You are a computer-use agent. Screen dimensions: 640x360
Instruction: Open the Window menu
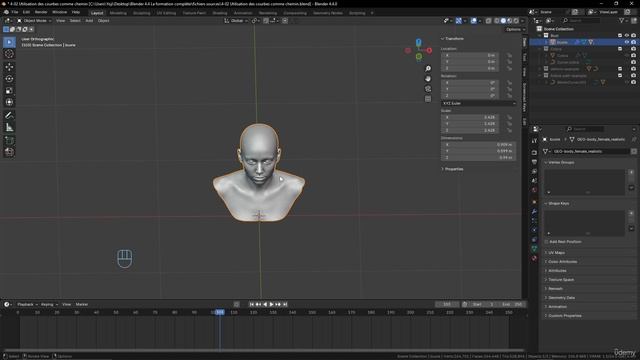[x=60, y=12]
